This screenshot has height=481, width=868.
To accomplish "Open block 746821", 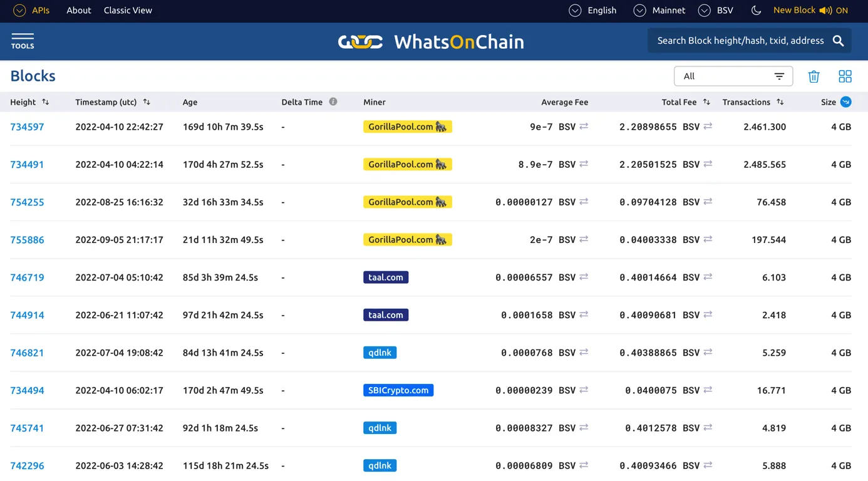I will click(x=27, y=352).
